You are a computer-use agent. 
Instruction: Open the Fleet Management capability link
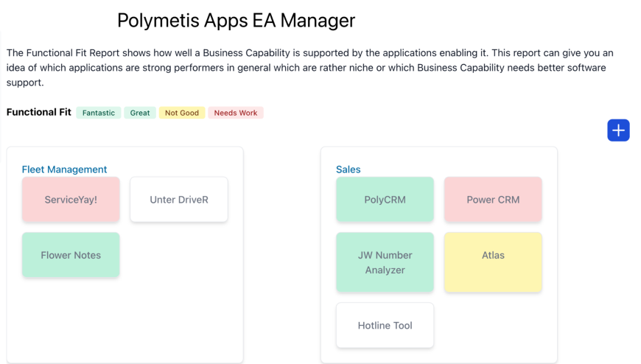click(x=64, y=169)
